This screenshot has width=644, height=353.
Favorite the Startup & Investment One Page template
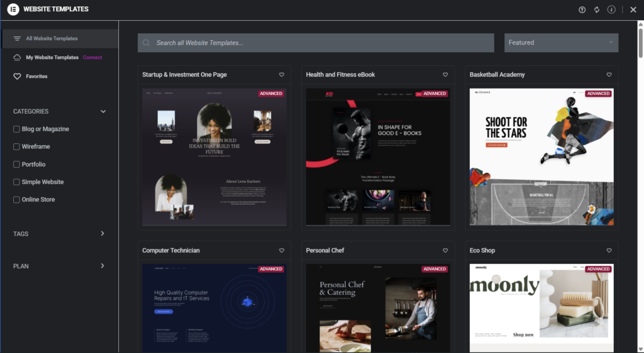tap(282, 75)
